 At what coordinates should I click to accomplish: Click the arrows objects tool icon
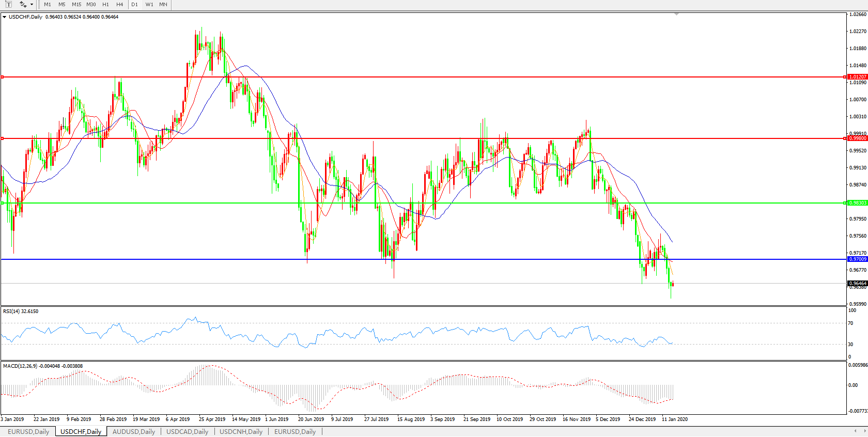tap(23, 4)
